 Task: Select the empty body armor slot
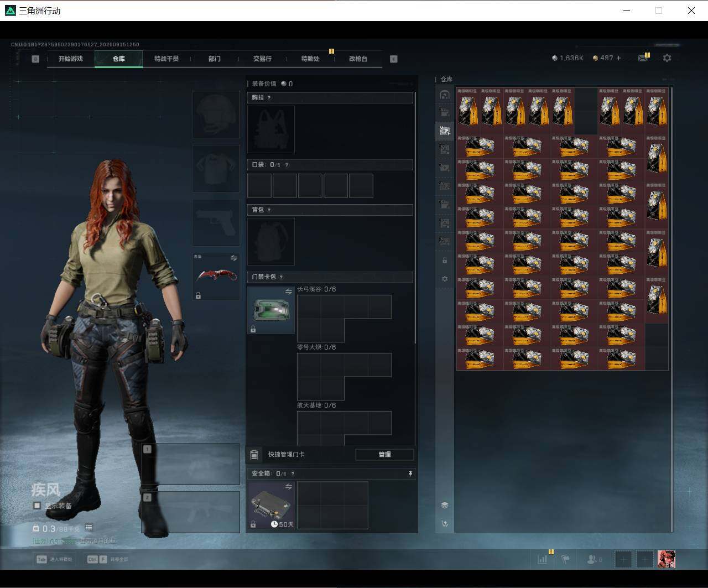click(x=216, y=169)
